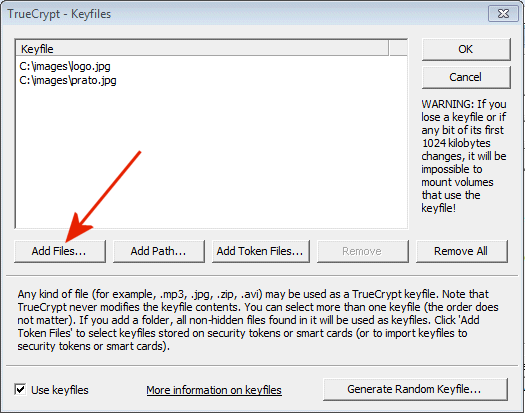Select the logo.jpg keyfile entry
Image resolution: width=525 pixels, height=413 pixels.
point(65,66)
